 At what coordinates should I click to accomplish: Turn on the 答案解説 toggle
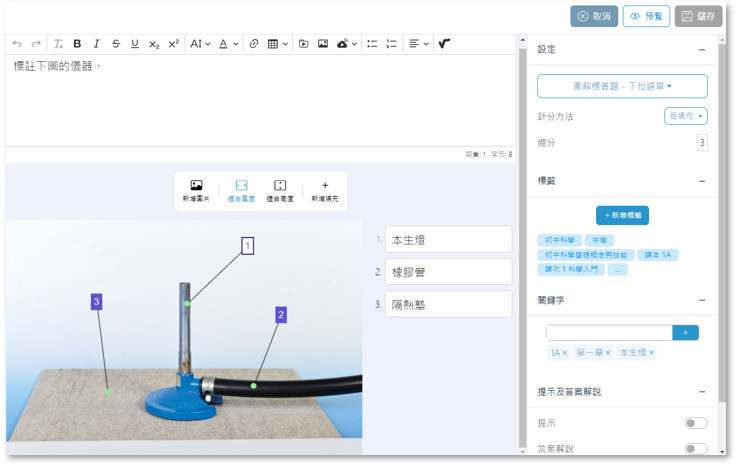coord(695,449)
